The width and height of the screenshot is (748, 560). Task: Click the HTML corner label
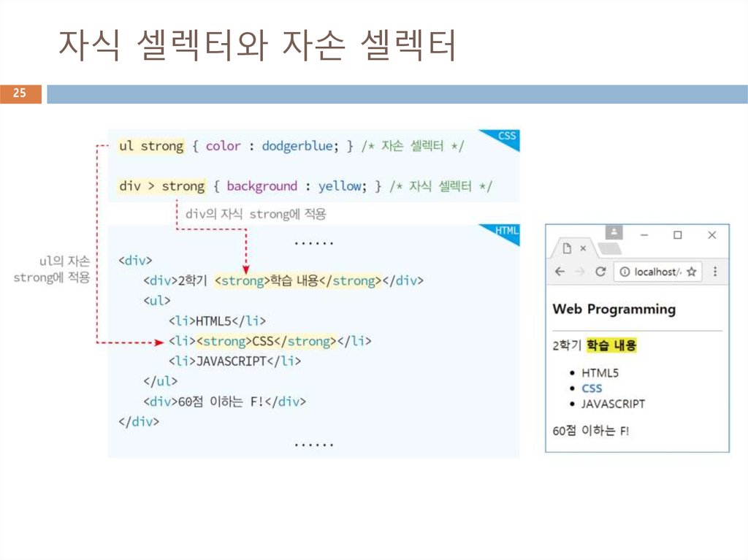pyautogui.click(x=506, y=231)
